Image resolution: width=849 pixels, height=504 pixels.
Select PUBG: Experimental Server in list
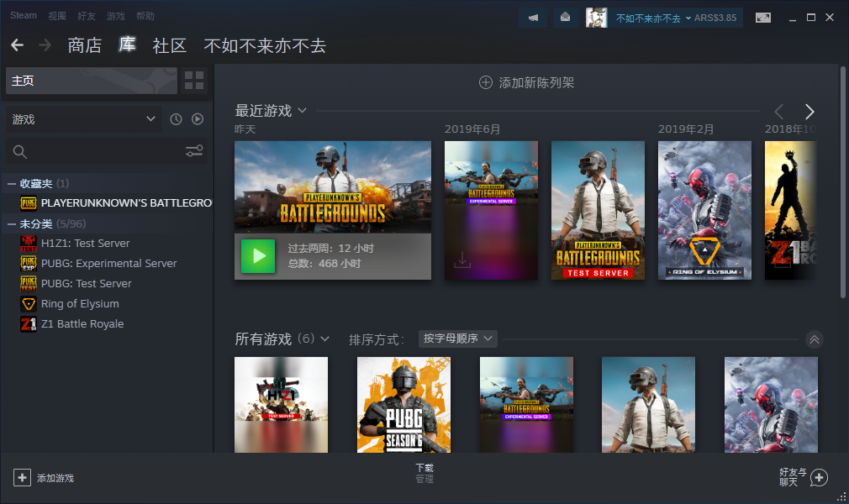pyautogui.click(x=108, y=263)
